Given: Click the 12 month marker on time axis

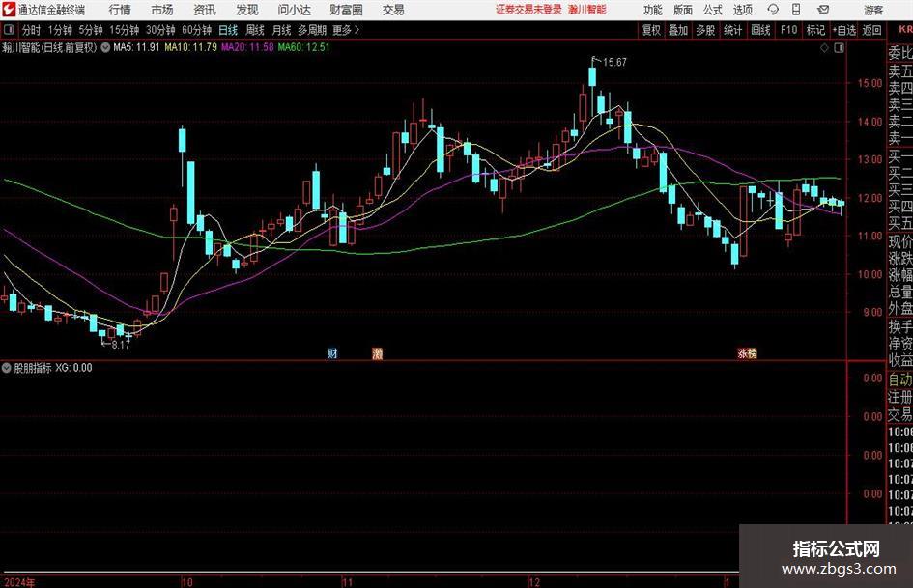Looking at the screenshot, I should click(x=534, y=581).
